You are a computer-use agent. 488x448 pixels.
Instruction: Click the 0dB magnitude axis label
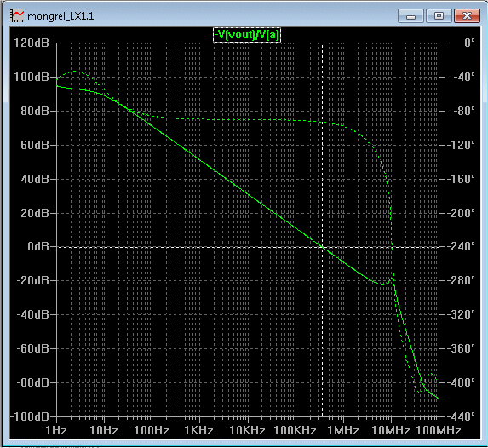pyautogui.click(x=38, y=246)
